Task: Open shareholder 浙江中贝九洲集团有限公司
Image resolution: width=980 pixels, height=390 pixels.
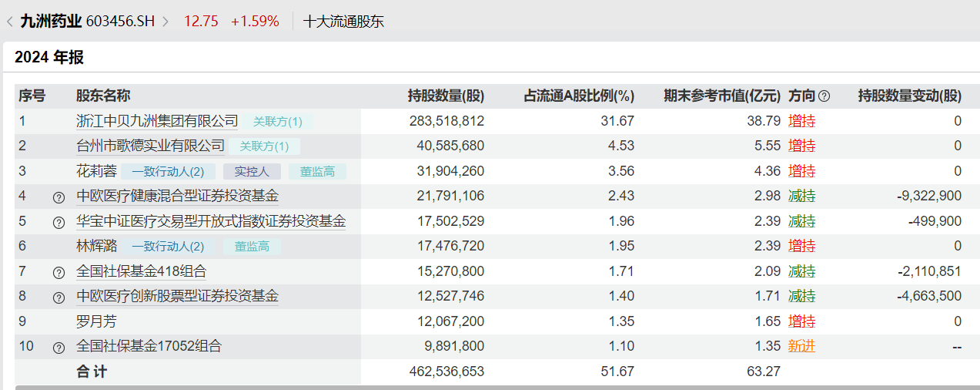Action: click(x=157, y=121)
